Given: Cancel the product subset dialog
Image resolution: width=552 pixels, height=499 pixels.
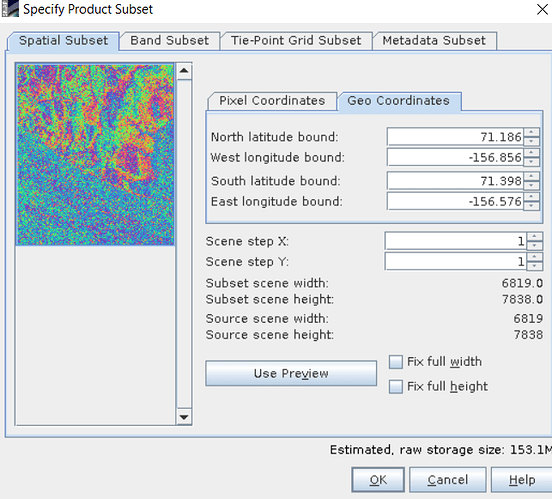Looking at the screenshot, I should coord(448,480).
